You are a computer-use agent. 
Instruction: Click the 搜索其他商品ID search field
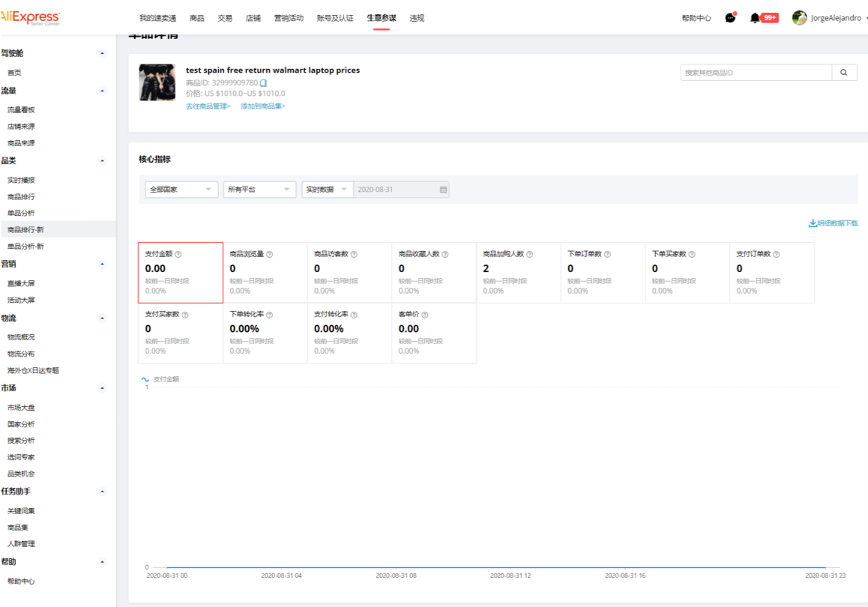pos(756,73)
